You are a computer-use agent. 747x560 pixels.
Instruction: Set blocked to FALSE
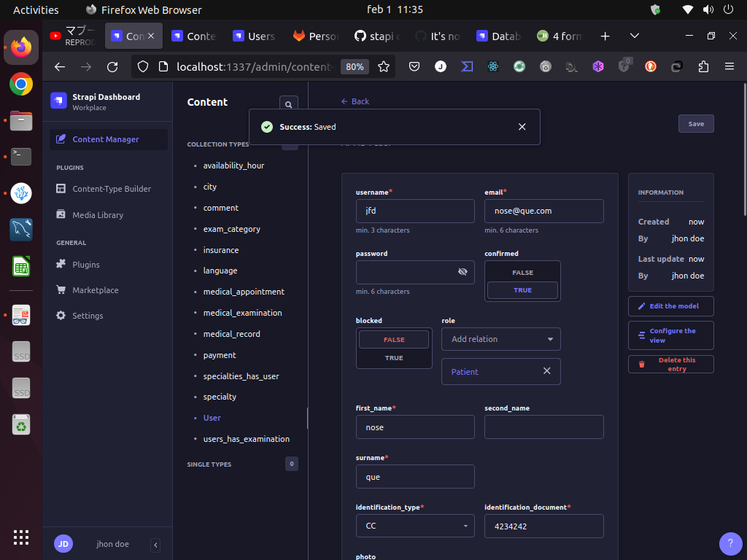point(394,340)
